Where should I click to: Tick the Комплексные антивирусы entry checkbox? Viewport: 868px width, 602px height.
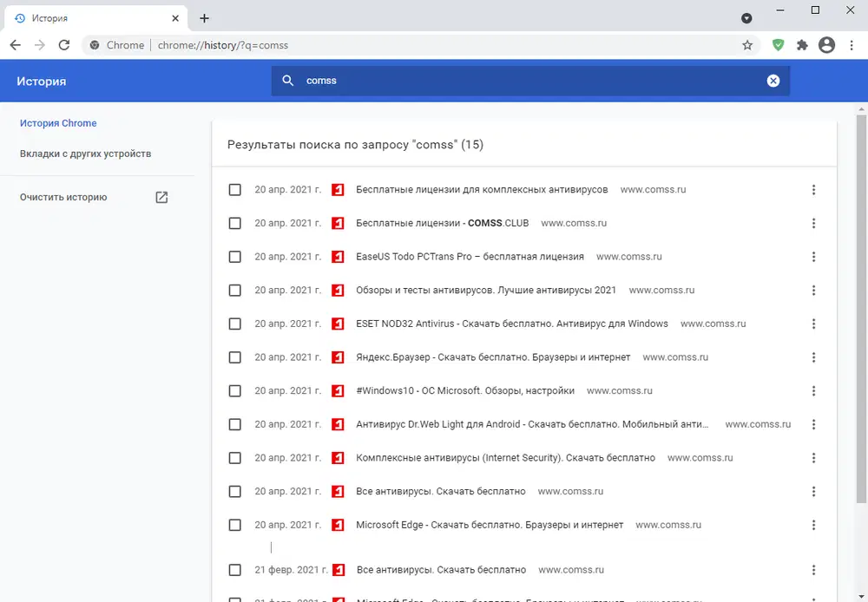(234, 458)
